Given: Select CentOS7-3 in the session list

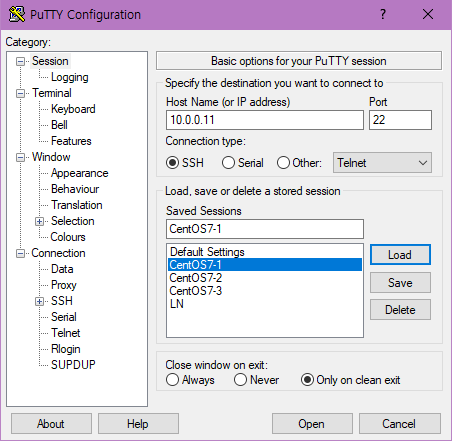Looking at the screenshot, I should click(265, 291).
